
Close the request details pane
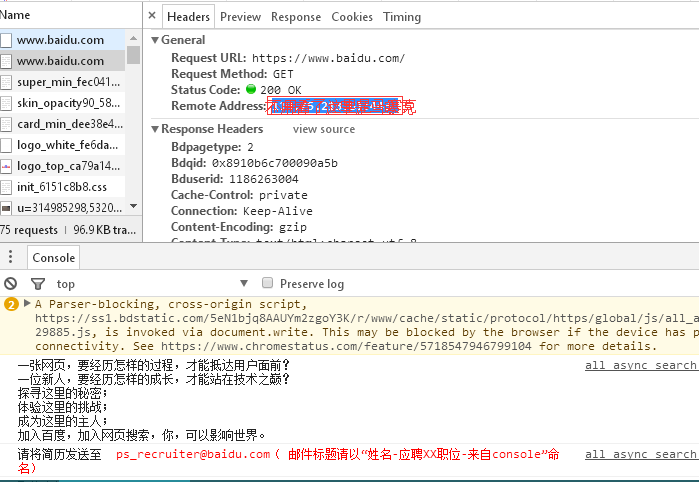click(152, 16)
